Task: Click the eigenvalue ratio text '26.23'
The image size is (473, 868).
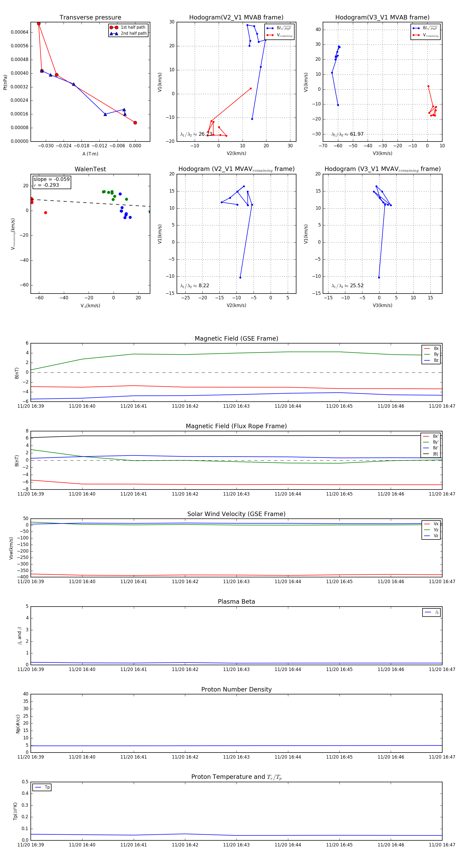Action: 205,134
